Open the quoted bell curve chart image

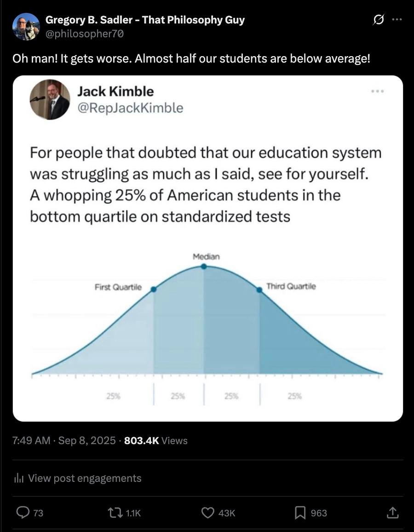coord(207,331)
